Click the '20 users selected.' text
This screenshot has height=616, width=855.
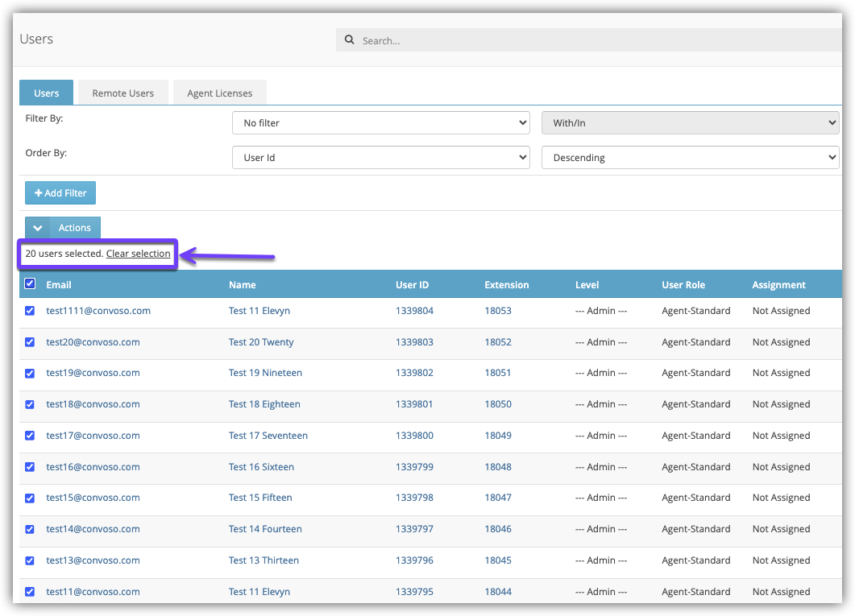64,254
